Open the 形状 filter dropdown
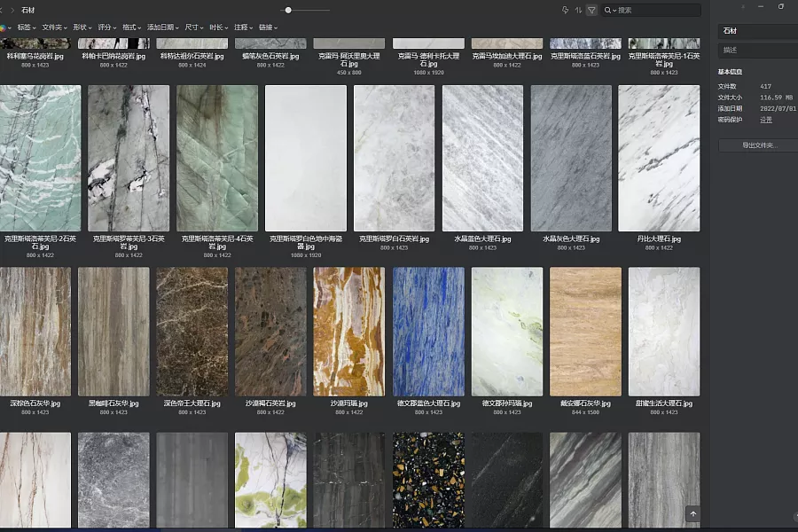The width and height of the screenshot is (798, 532). 82,27
